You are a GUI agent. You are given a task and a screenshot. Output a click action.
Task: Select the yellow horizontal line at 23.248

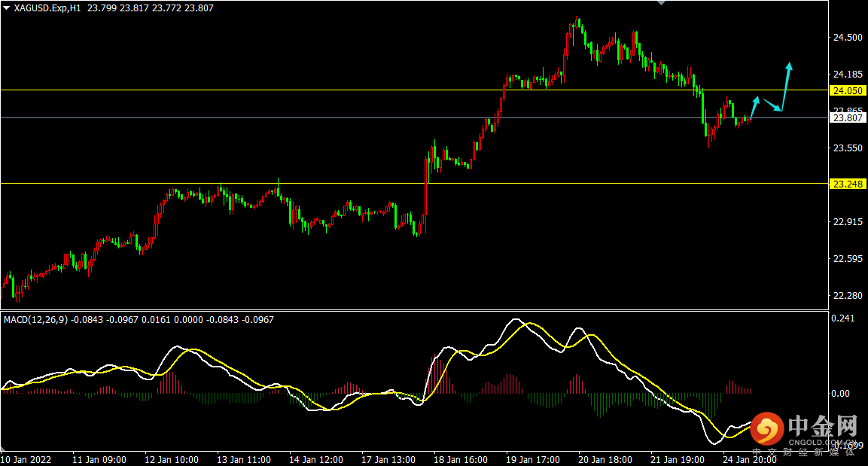click(x=414, y=183)
